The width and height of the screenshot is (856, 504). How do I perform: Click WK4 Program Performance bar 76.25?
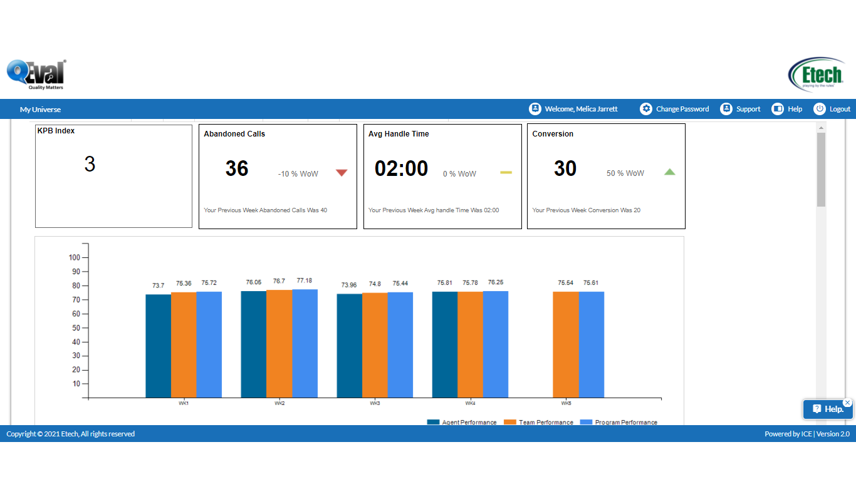click(496, 344)
